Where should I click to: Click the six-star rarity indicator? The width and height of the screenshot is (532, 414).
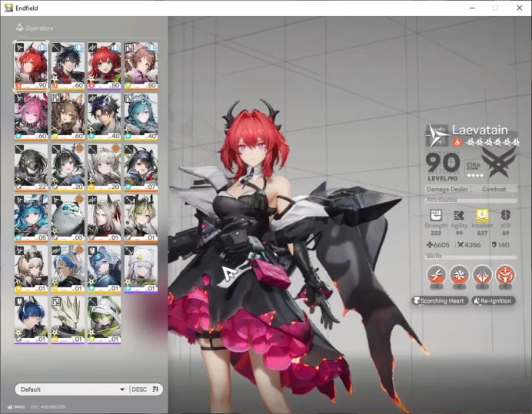coord(492,142)
